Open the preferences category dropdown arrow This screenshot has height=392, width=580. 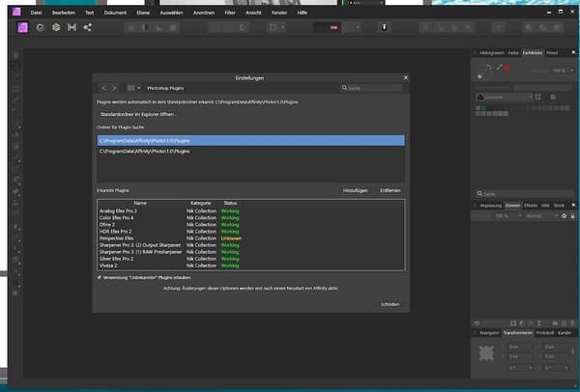click(x=138, y=88)
